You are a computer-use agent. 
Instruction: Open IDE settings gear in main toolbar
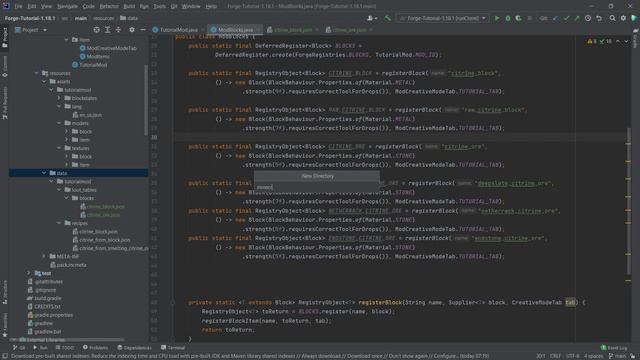pyautogui.click(x=623, y=18)
